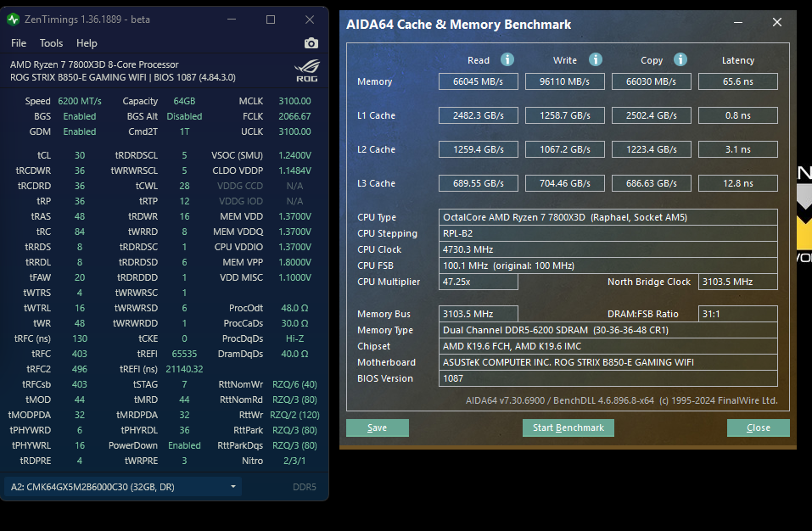Click the GDM value Enabled
Image resolution: width=812 pixels, height=531 pixels.
tap(80, 131)
